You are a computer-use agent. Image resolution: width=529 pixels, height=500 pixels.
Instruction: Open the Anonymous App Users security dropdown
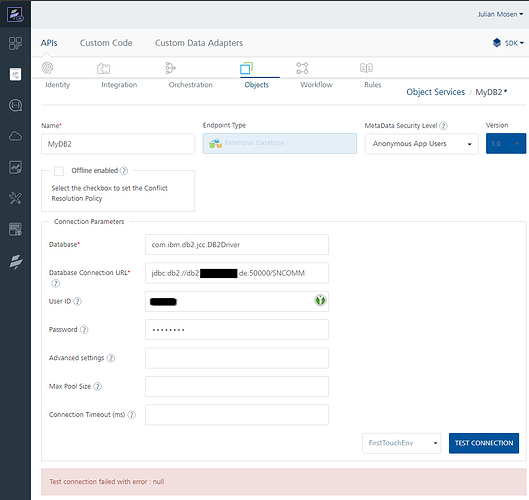tap(421, 144)
